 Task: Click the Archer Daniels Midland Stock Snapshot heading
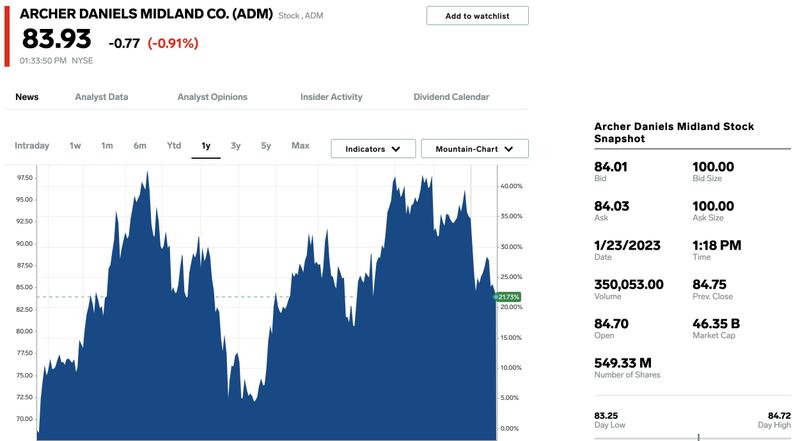point(673,133)
